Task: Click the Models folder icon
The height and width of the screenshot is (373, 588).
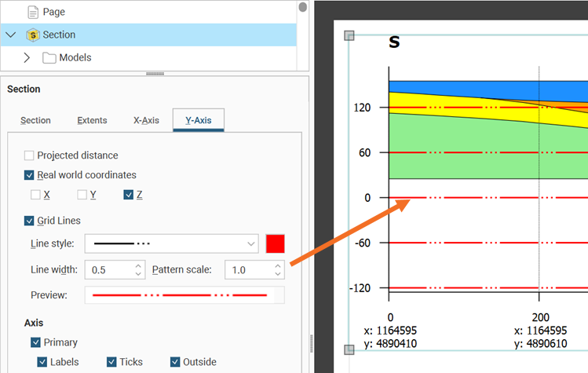Action: pyautogui.click(x=49, y=57)
